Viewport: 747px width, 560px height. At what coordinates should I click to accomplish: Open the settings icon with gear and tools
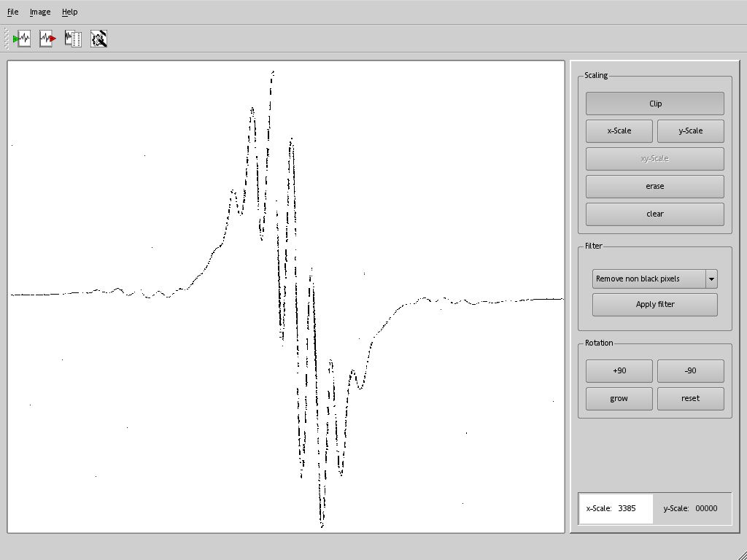point(99,39)
